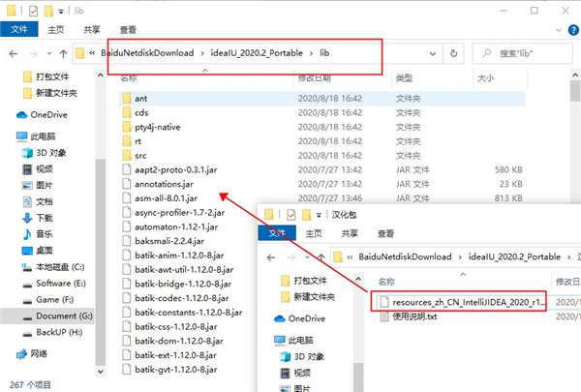Open 打包文件 folder in lib sidebar
The height and width of the screenshot is (392, 581).
(x=52, y=76)
